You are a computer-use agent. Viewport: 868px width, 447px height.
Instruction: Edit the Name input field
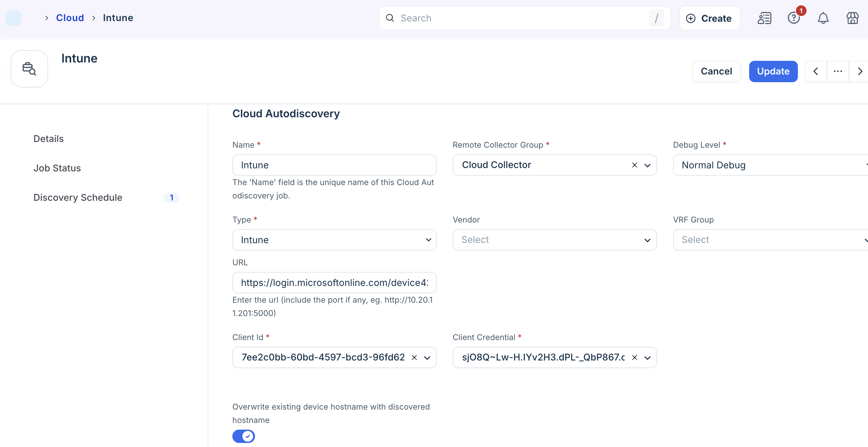tap(334, 165)
